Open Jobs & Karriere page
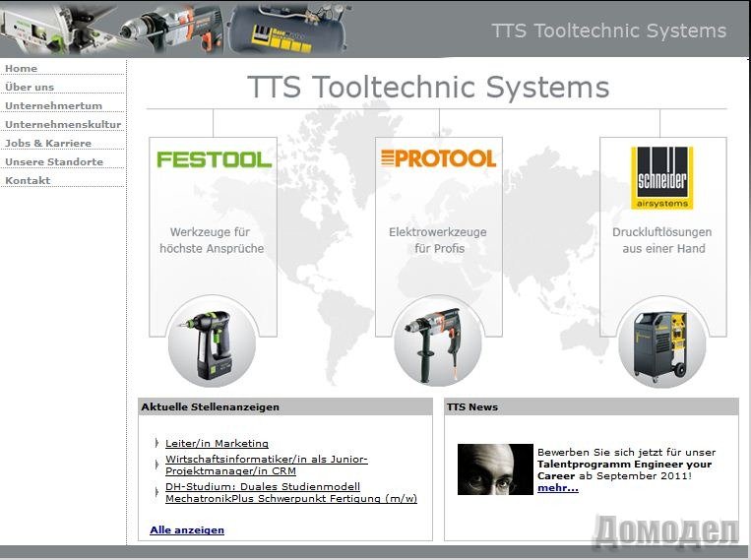This screenshot has height=560, width=751. pyautogui.click(x=48, y=144)
